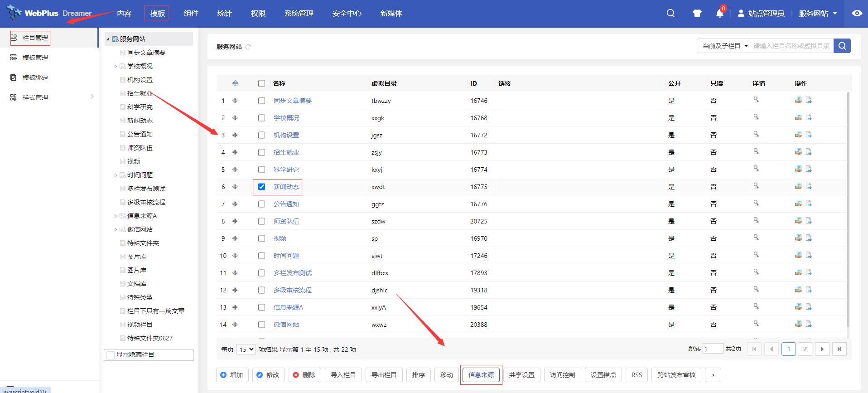Viewport: 868px width, 393px height.
Task: Open the 内容 menu
Action: [124, 13]
